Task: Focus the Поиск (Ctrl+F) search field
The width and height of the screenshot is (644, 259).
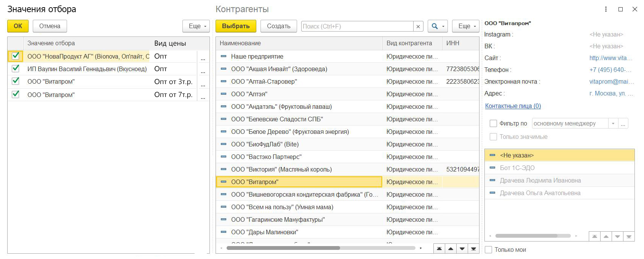Action: point(357,26)
